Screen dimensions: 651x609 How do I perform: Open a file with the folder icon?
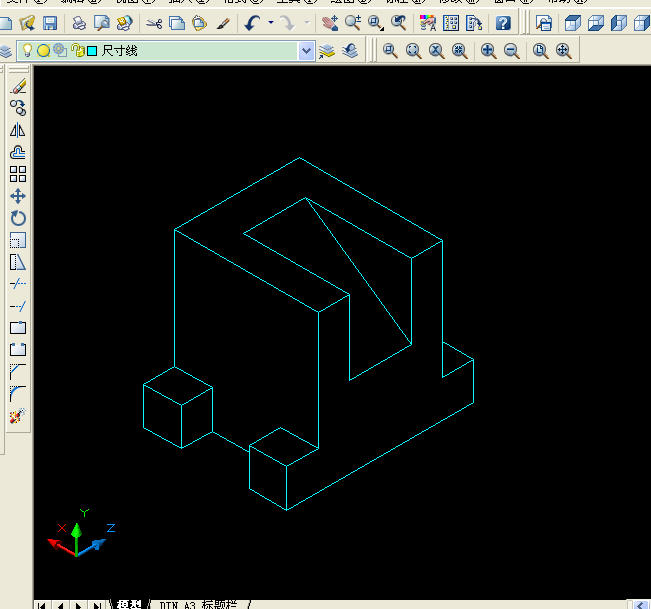coord(27,23)
